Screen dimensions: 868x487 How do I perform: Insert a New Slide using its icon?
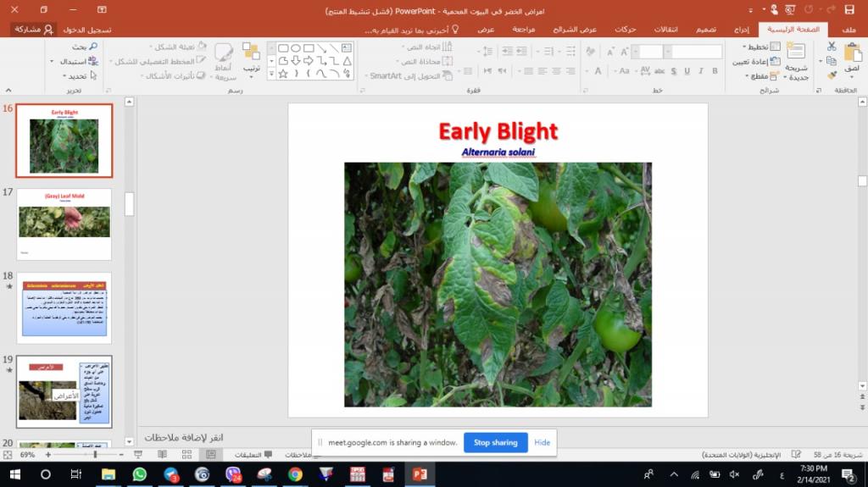click(x=796, y=53)
